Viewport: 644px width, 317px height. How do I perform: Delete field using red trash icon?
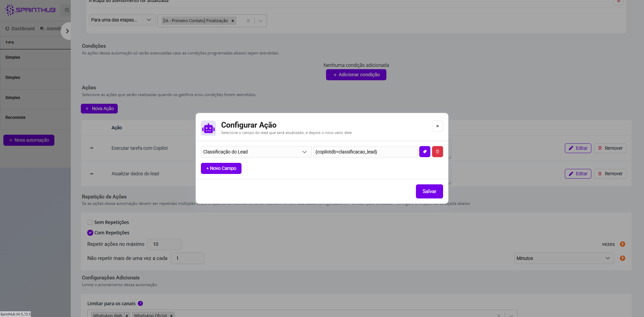(x=437, y=152)
